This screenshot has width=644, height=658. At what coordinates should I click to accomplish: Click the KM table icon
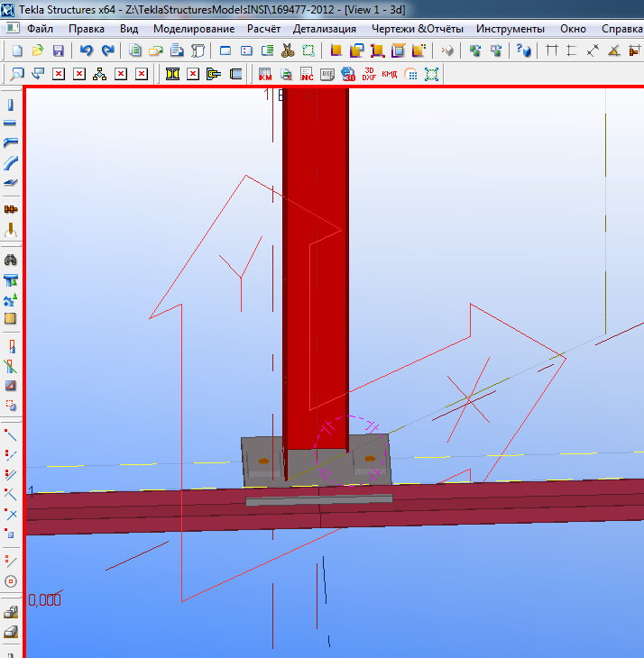point(265,74)
